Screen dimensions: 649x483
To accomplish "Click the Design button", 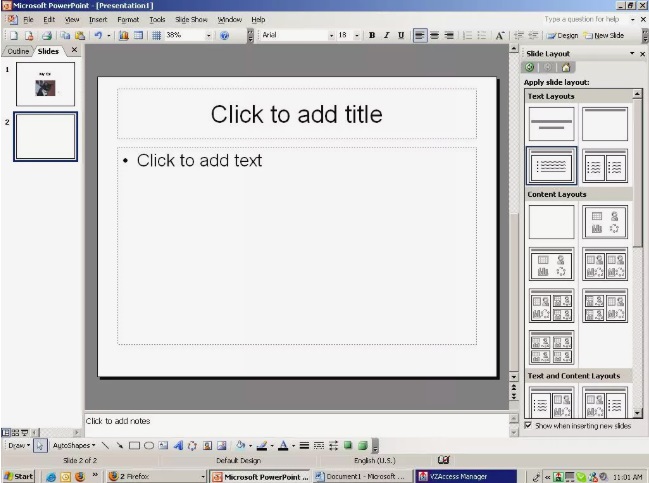I will coord(562,35).
